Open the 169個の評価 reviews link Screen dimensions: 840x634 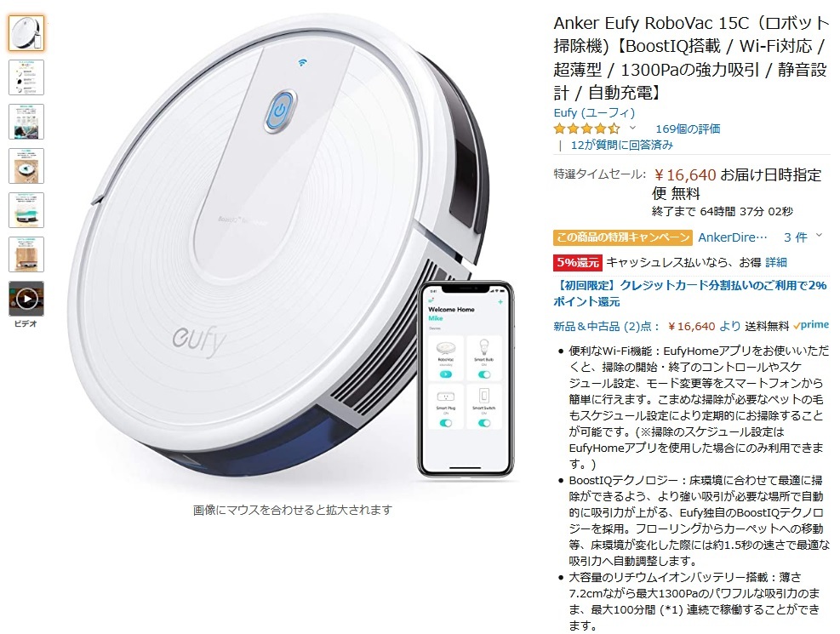(x=688, y=129)
